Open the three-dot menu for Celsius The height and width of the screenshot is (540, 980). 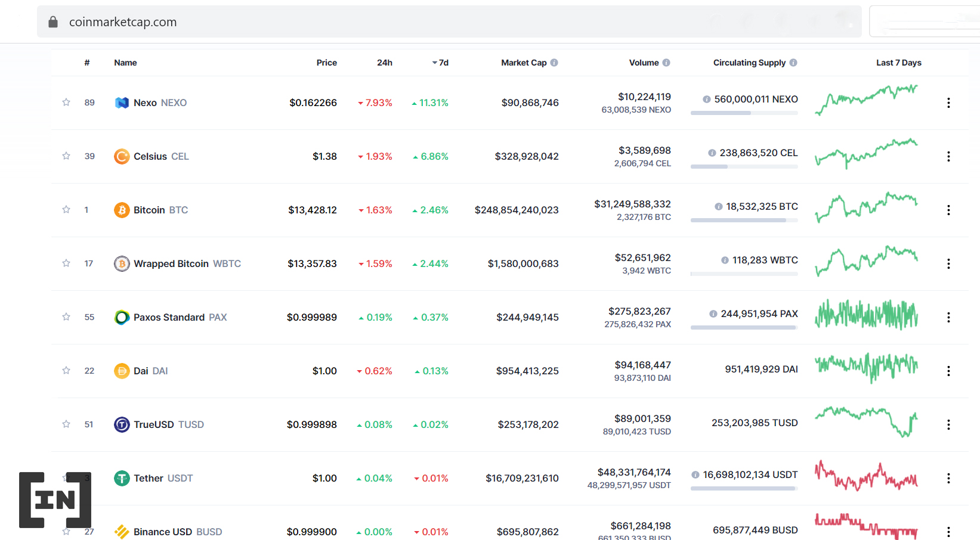[x=948, y=156]
